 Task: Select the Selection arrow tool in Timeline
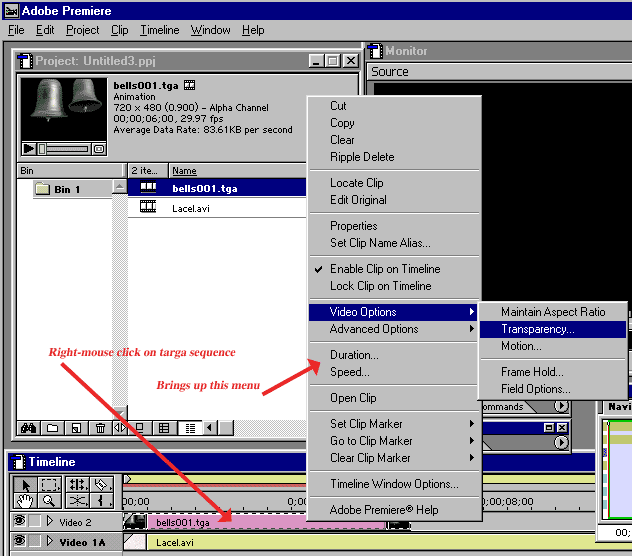[x=26, y=485]
